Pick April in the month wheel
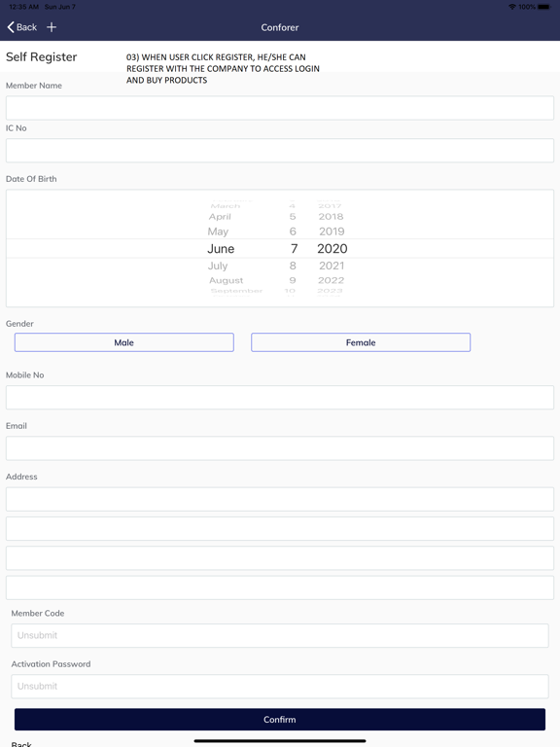Screen dimensions: 560x747 point(220,217)
